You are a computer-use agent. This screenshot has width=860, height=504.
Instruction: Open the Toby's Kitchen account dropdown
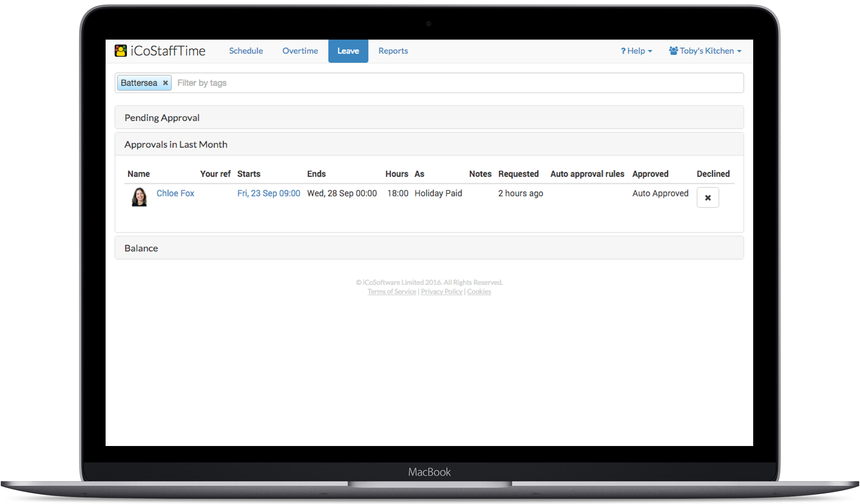point(705,51)
